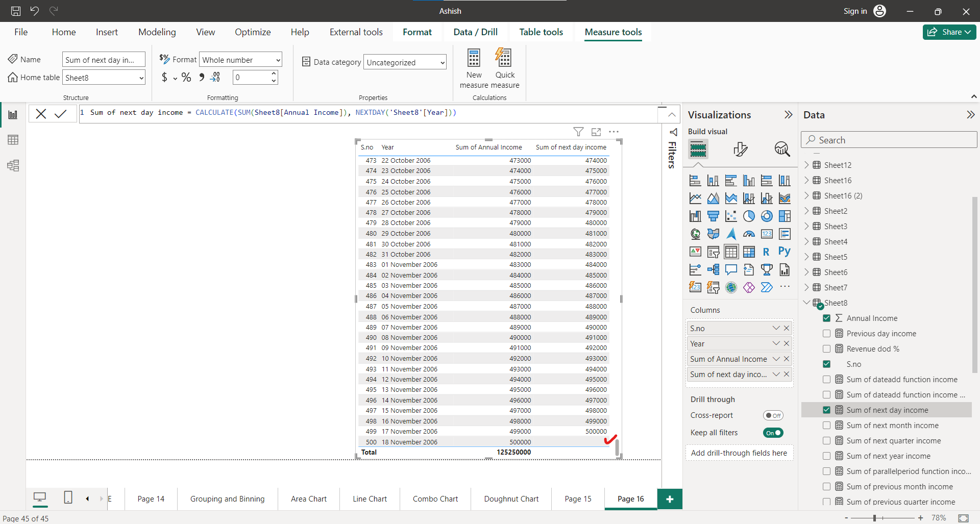Switch to the Combo Chart page tab

pos(435,499)
